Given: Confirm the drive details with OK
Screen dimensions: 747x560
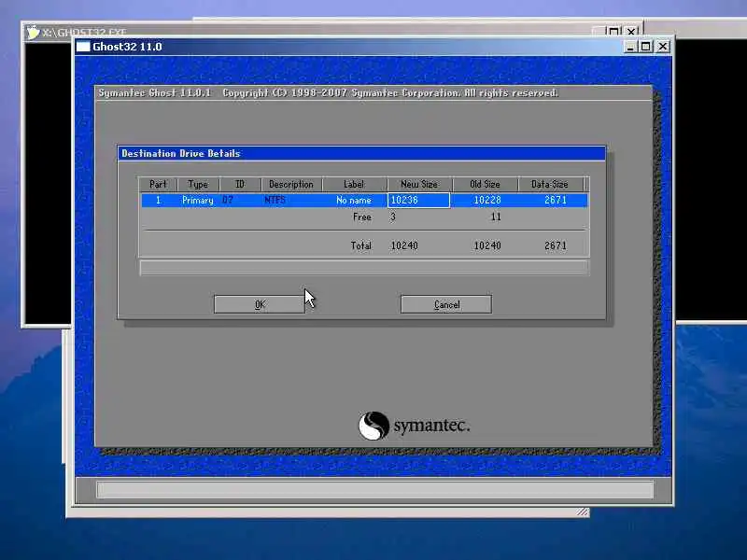Looking at the screenshot, I should tap(260, 304).
